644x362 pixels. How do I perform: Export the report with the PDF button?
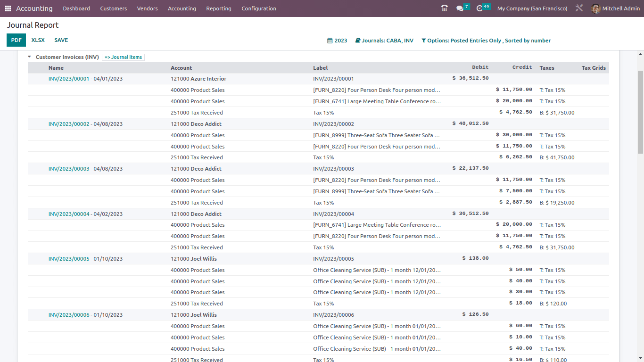(17, 40)
